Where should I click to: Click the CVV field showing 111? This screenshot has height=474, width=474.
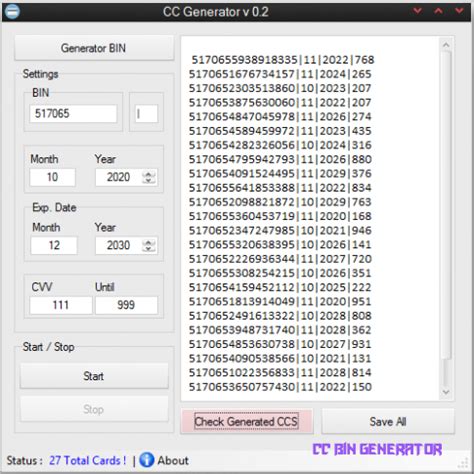pos(61,305)
